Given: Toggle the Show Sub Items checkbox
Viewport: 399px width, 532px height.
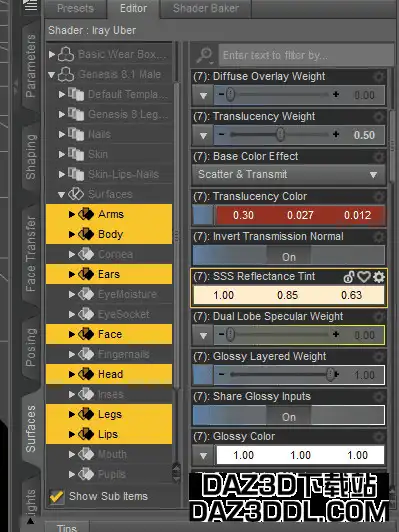Looking at the screenshot, I should point(57,497).
